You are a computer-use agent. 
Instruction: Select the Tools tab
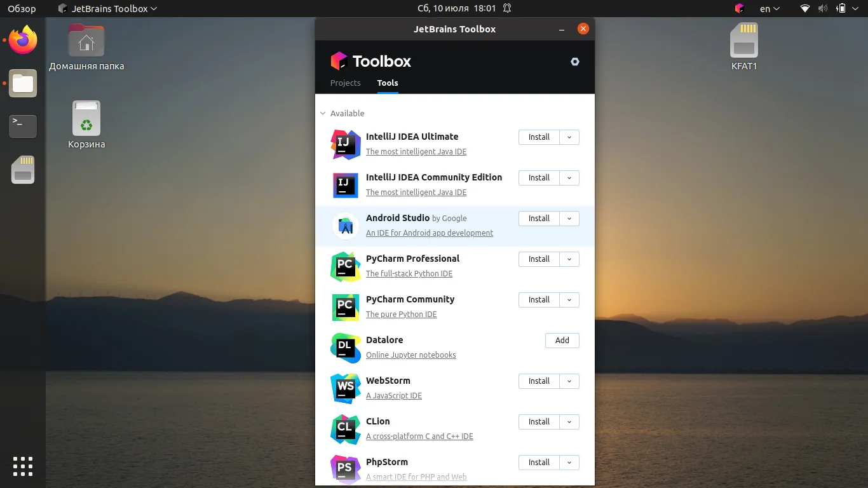click(x=388, y=83)
